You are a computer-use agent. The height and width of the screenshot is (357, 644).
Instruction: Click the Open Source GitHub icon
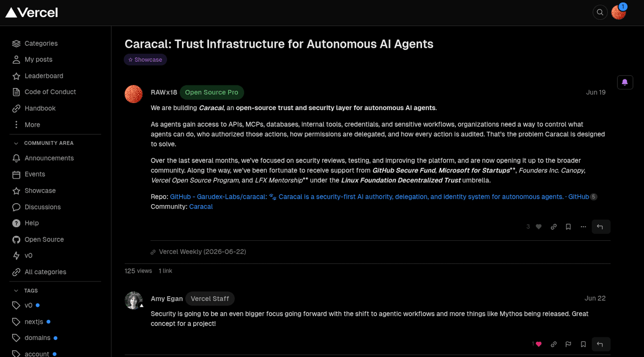click(16, 240)
